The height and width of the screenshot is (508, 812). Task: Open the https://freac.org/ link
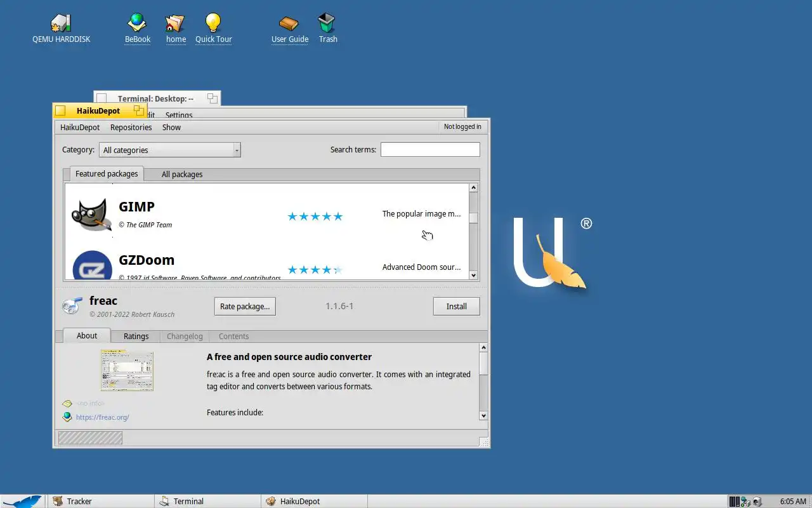tap(102, 417)
